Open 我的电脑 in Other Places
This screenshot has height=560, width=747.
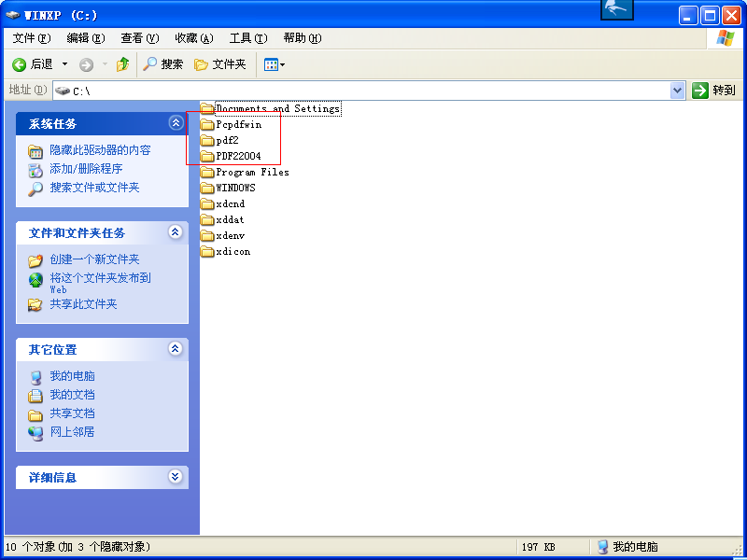pos(73,376)
